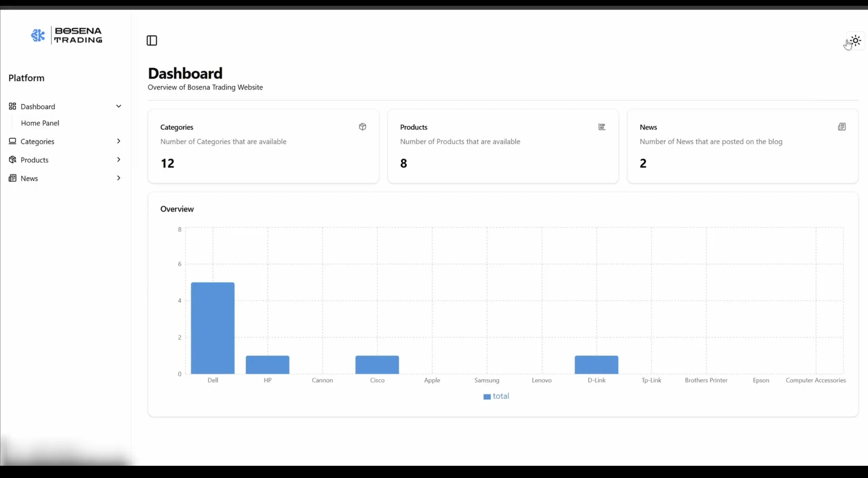Click the Products card title

[x=414, y=127]
